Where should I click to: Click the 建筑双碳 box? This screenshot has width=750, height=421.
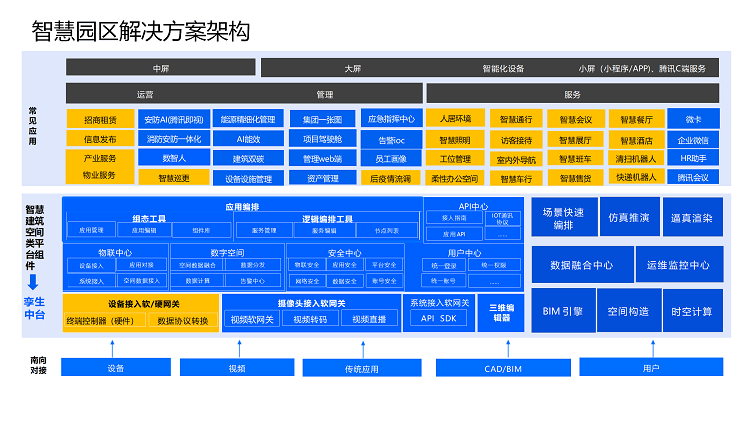[248, 158]
